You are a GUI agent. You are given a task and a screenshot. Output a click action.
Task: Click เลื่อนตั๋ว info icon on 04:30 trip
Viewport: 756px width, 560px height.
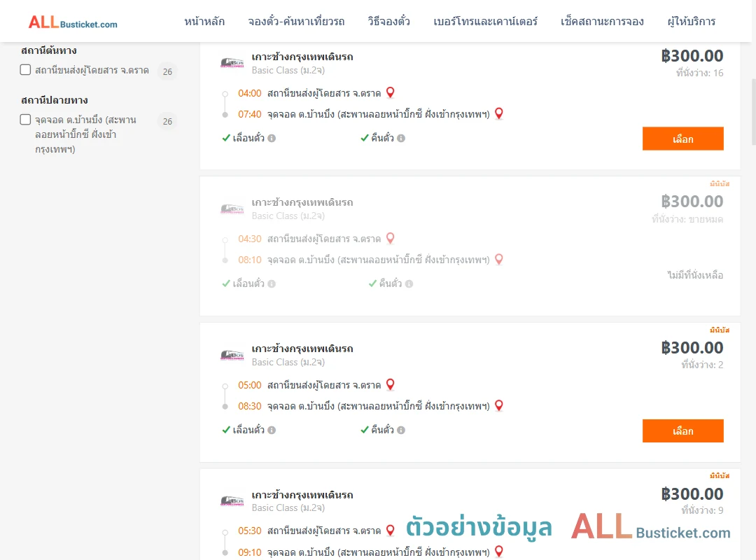[272, 284]
